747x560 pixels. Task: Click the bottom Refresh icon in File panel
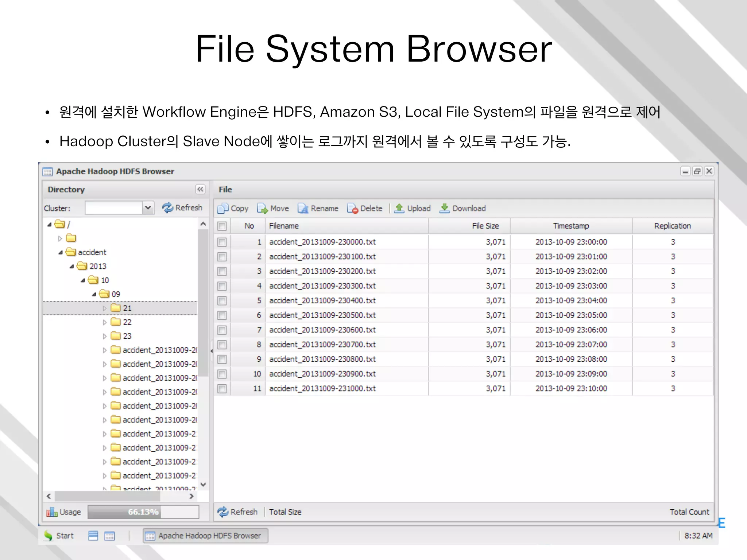point(222,512)
